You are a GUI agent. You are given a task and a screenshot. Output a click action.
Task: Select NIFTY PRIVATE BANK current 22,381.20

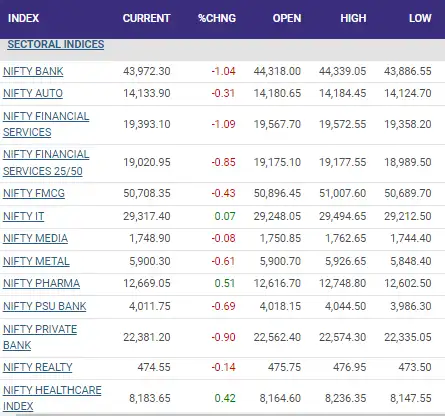[147, 337]
